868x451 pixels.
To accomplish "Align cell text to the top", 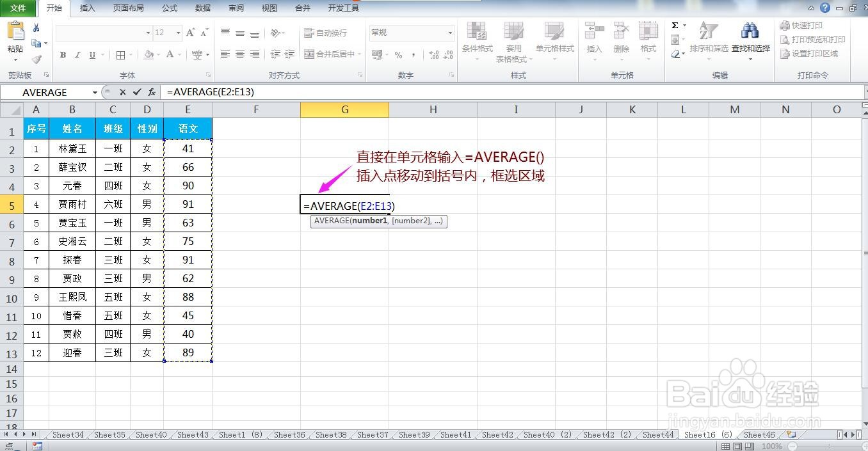I will [x=225, y=33].
